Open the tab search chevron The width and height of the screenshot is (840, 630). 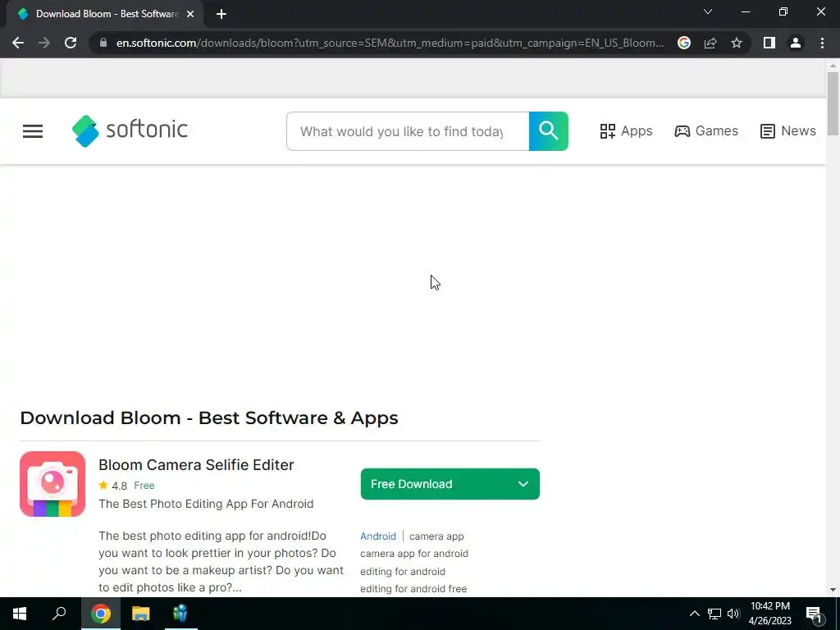(x=708, y=11)
